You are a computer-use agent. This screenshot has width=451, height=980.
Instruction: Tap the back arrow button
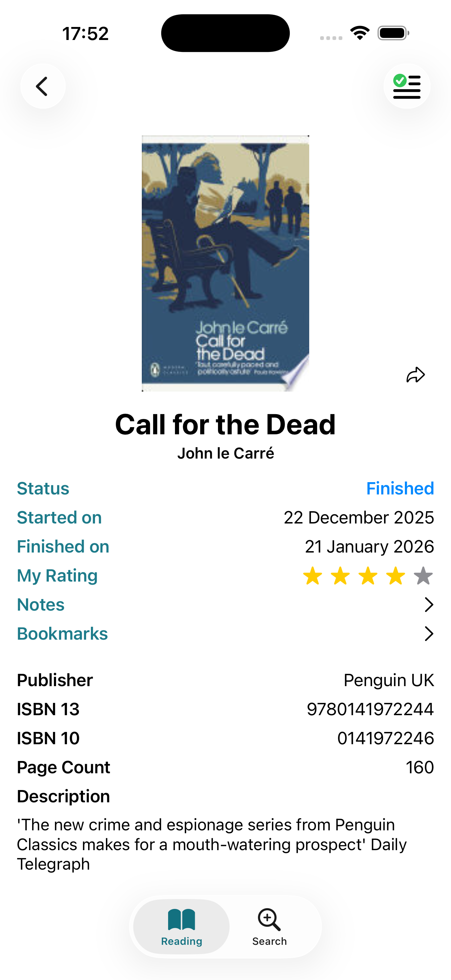pos(43,86)
